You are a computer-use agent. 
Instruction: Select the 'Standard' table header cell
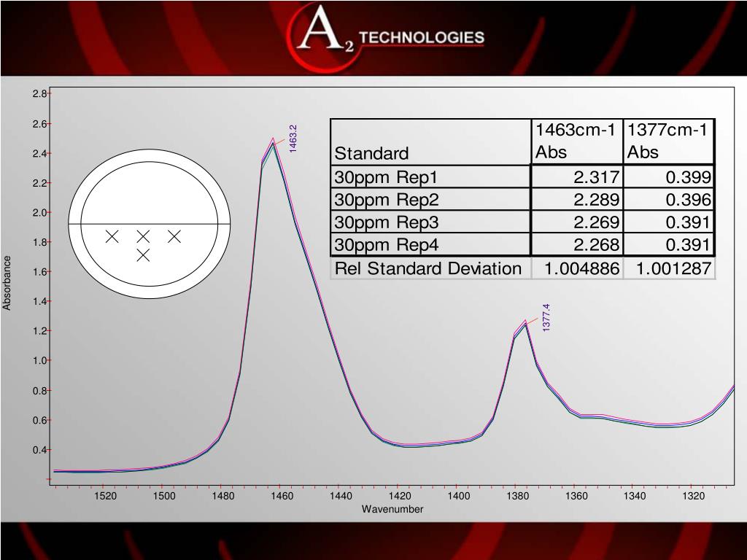click(430, 142)
